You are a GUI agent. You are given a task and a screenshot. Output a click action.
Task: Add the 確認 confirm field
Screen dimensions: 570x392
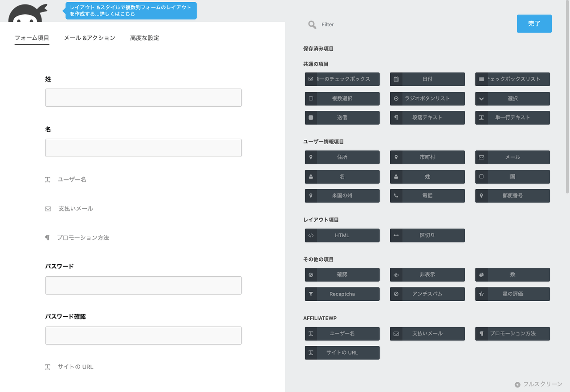click(x=342, y=275)
